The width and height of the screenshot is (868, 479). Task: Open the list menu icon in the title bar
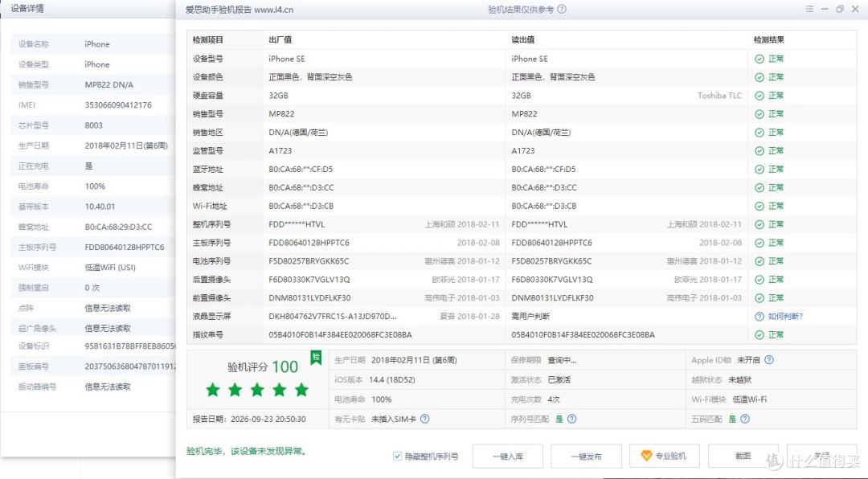pos(809,10)
